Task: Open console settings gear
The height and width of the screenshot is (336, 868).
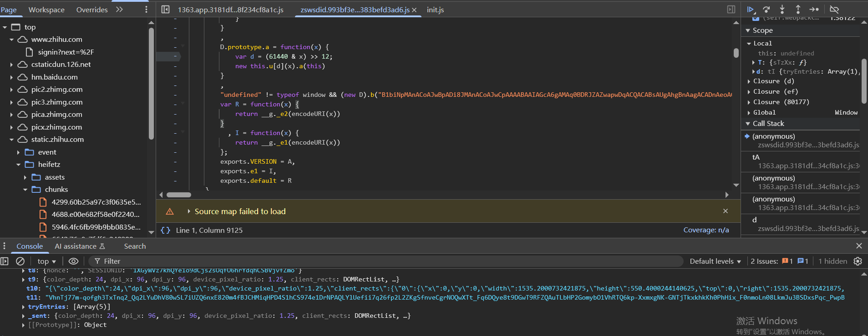Action: [x=858, y=261]
